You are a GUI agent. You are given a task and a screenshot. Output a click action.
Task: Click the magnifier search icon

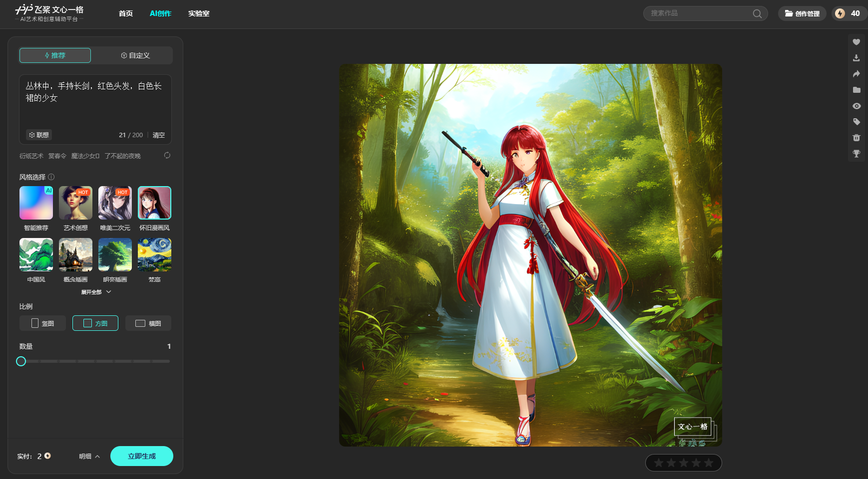pyautogui.click(x=757, y=13)
